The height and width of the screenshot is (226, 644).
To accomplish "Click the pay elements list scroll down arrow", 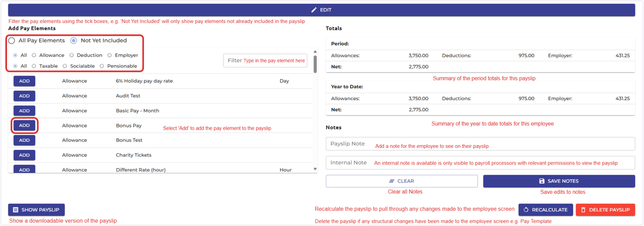I will click(315, 169).
